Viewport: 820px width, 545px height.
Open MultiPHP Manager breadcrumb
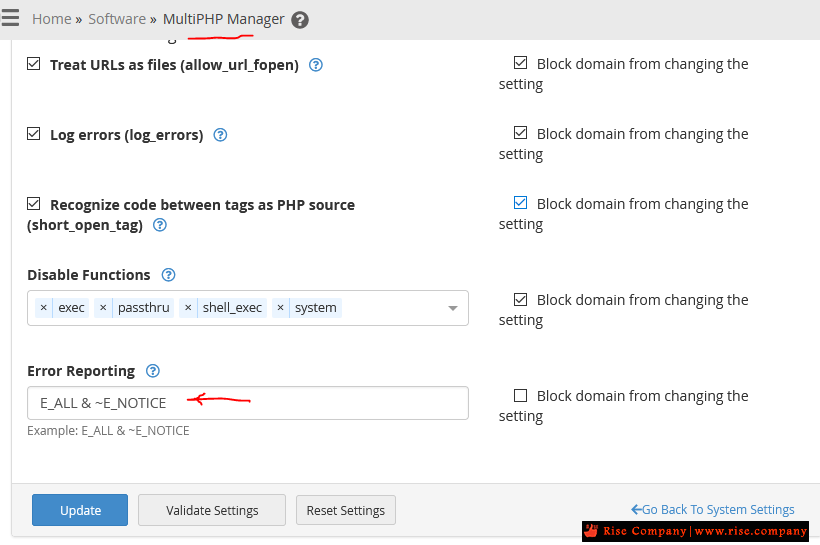[223, 19]
